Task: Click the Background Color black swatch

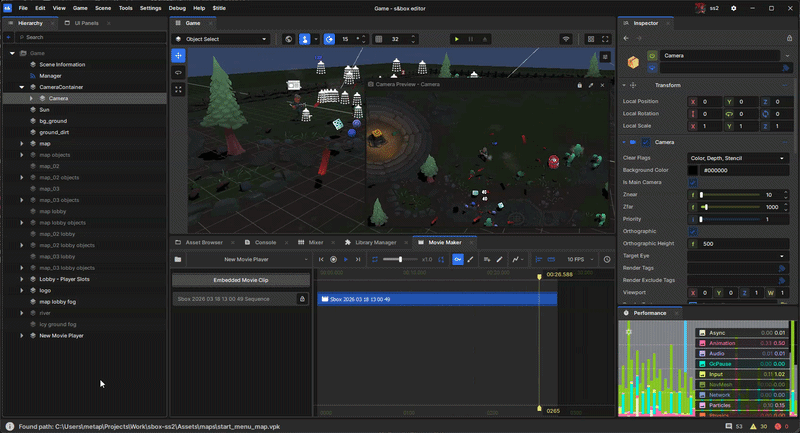Action: point(693,170)
